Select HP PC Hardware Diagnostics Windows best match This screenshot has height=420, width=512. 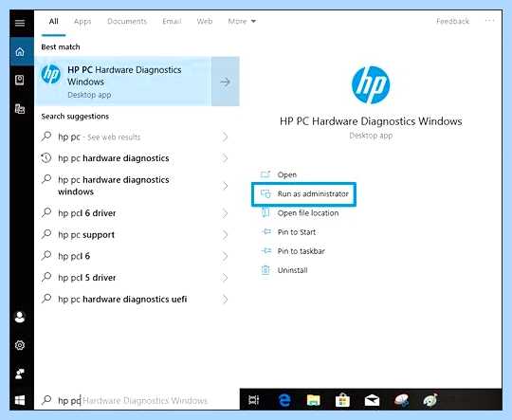pyautogui.click(x=123, y=82)
